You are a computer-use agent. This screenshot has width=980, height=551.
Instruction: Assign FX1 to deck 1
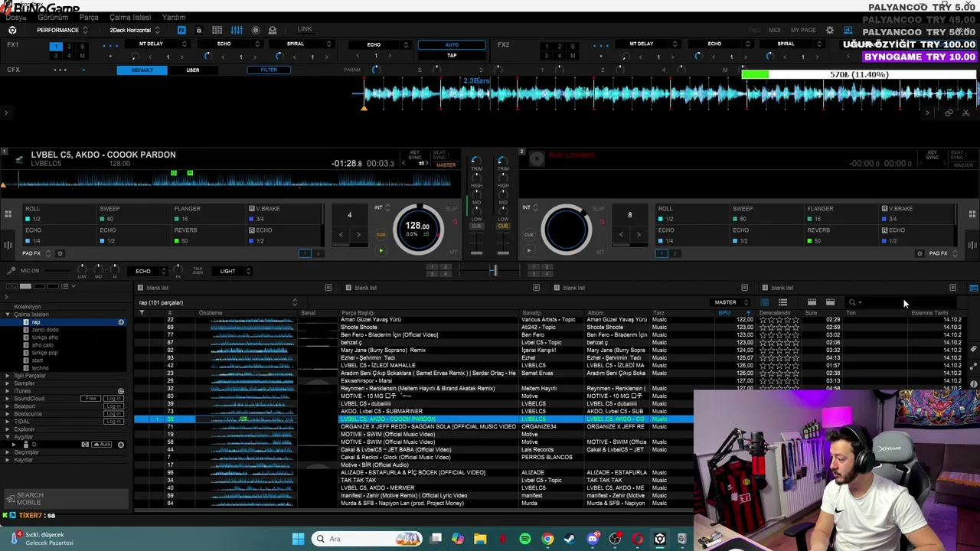click(x=55, y=47)
